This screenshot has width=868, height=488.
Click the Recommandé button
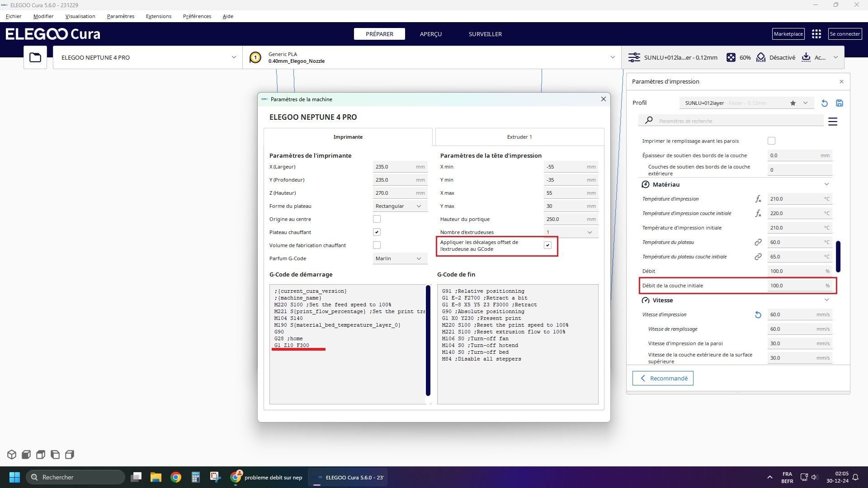[x=662, y=379]
